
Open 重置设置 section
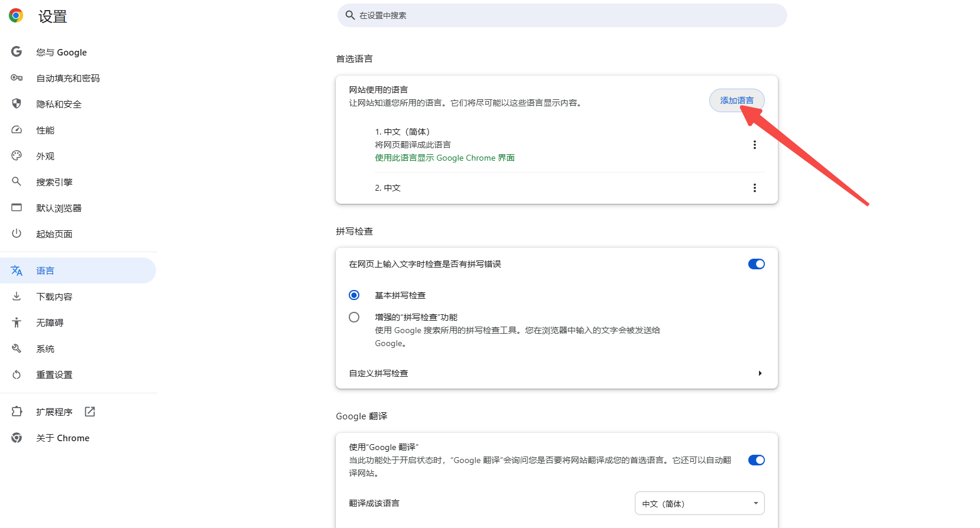tap(54, 374)
